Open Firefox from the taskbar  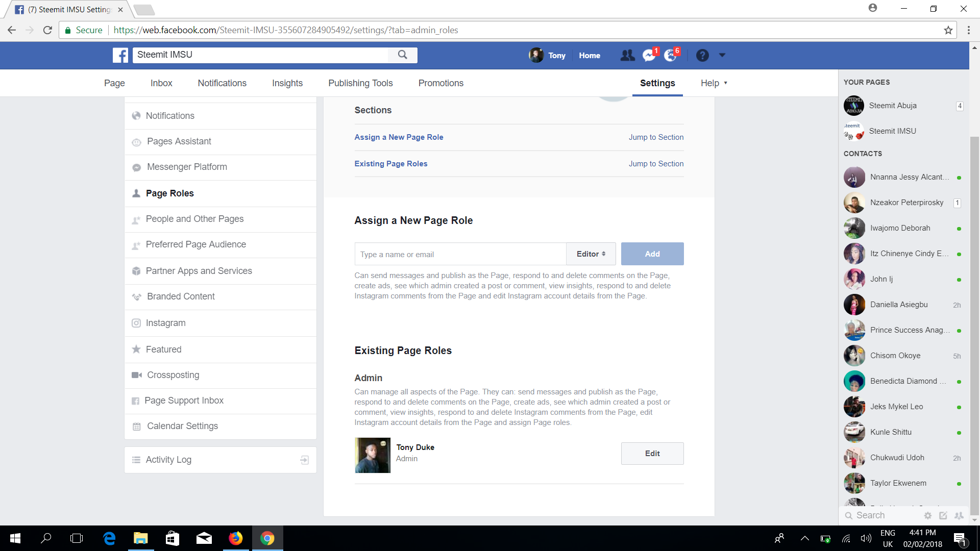(236, 538)
